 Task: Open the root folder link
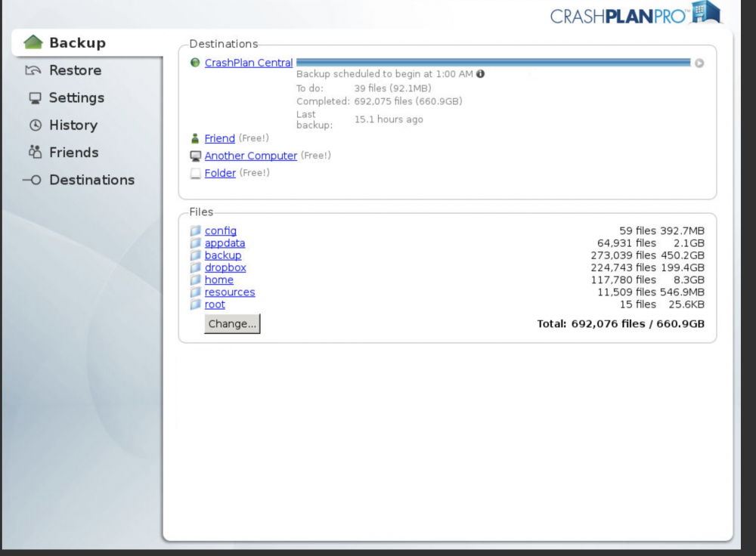point(215,304)
